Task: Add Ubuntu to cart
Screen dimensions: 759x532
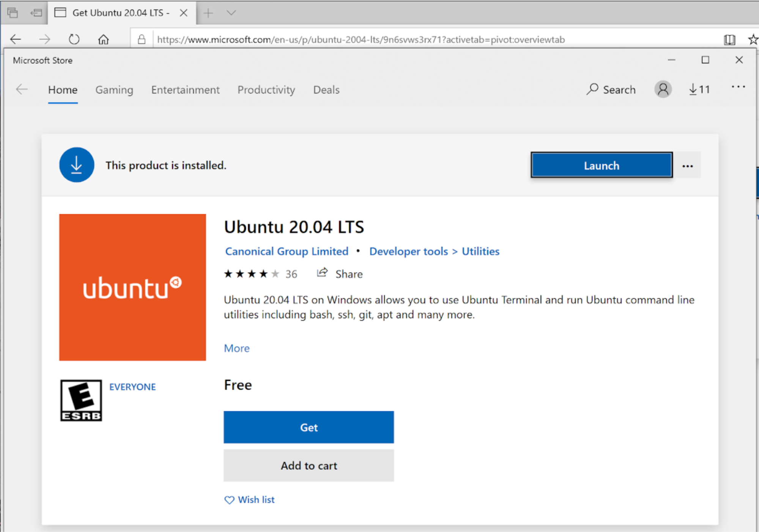Action: (309, 466)
